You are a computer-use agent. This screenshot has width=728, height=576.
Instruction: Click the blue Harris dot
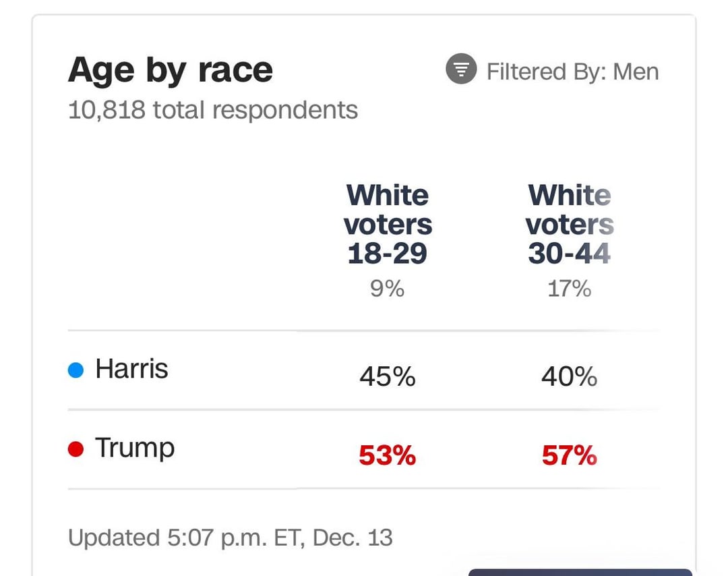[x=75, y=370]
